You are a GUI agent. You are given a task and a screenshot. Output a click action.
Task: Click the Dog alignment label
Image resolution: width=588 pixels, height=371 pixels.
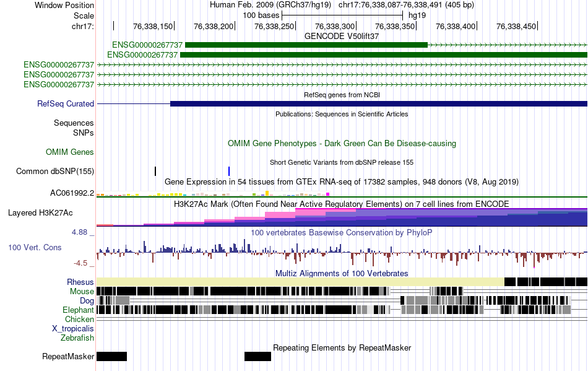(87, 300)
